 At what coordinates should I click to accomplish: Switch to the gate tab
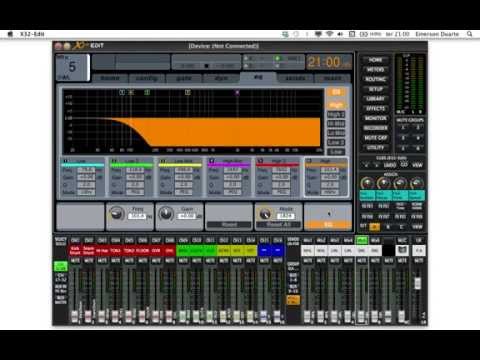[184, 78]
